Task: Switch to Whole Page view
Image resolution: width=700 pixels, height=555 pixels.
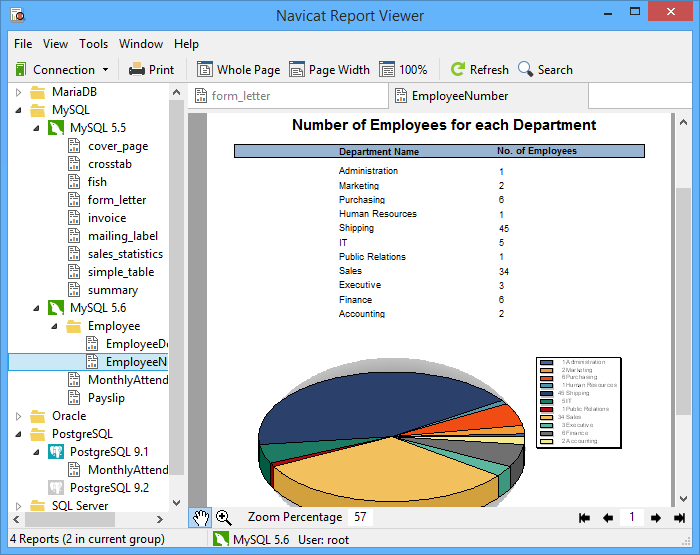Action: tap(238, 70)
